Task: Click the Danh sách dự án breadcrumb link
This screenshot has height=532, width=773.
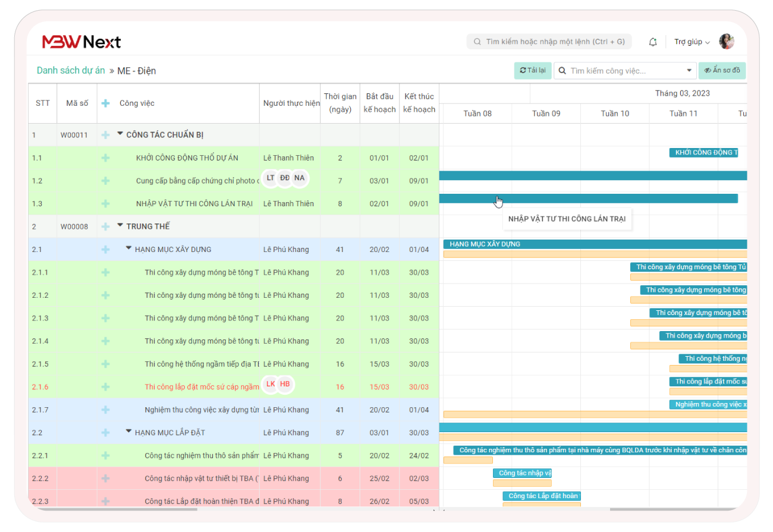Action: [70, 70]
